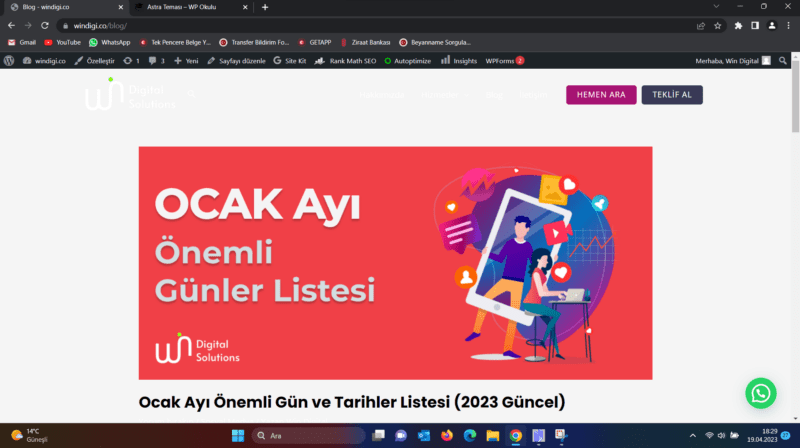
Task: Open Chrome side panel icon
Action: [x=755, y=26]
